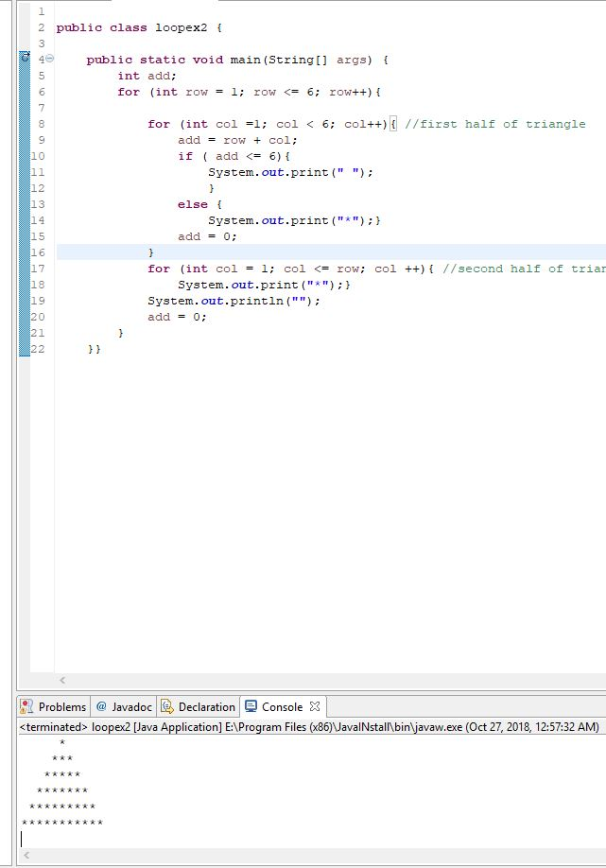Click the System.out.println("") line
The image size is (606, 868).
click(x=234, y=301)
